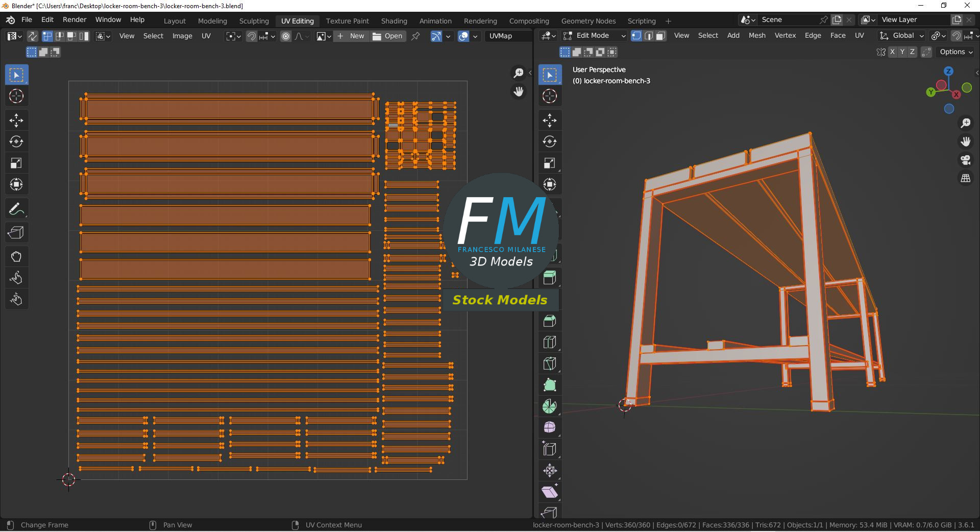This screenshot has height=532, width=980.
Task: Open the UV pivot point dropdown
Action: (x=234, y=36)
